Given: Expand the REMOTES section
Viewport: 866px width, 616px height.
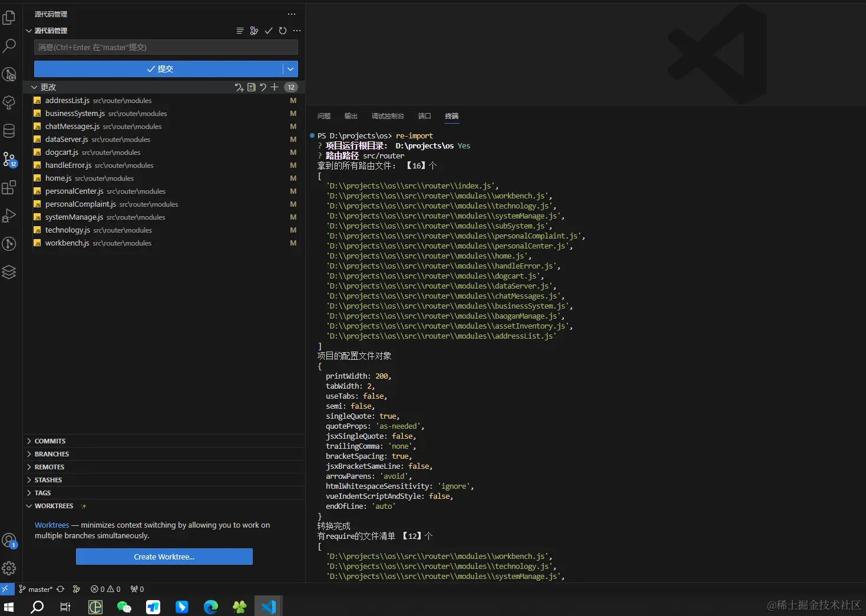Looking at the screenshot, I should point(164,467).
